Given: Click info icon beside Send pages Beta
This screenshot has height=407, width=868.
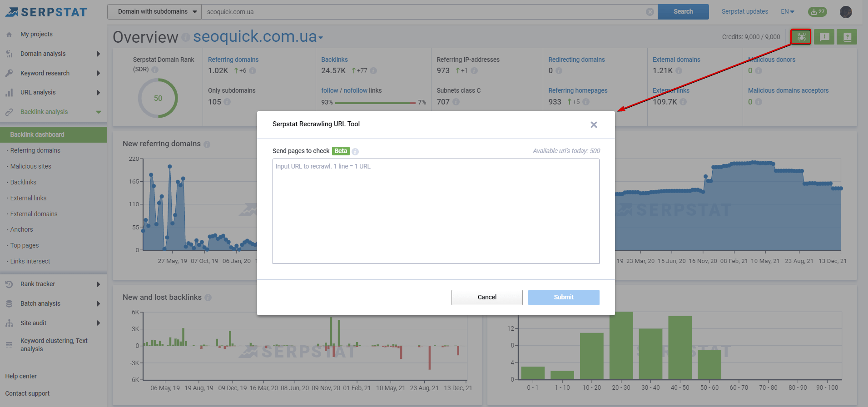Looking at the screenshot, I should (355, 152).
